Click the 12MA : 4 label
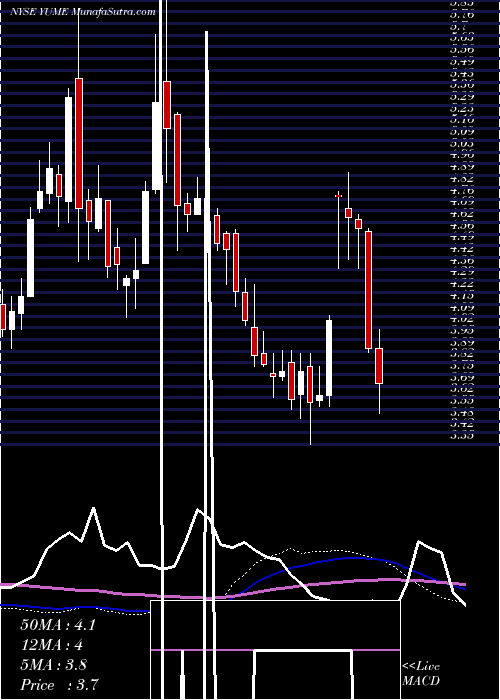500x700 pixels. (x=52, y=645)
